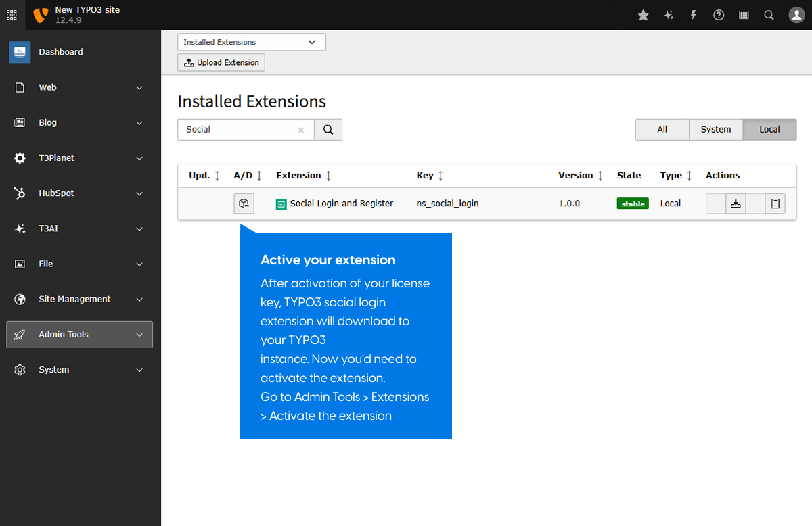Screen dimensions: 812x526
Task: Select the System filter button
Action: (715, 129)
